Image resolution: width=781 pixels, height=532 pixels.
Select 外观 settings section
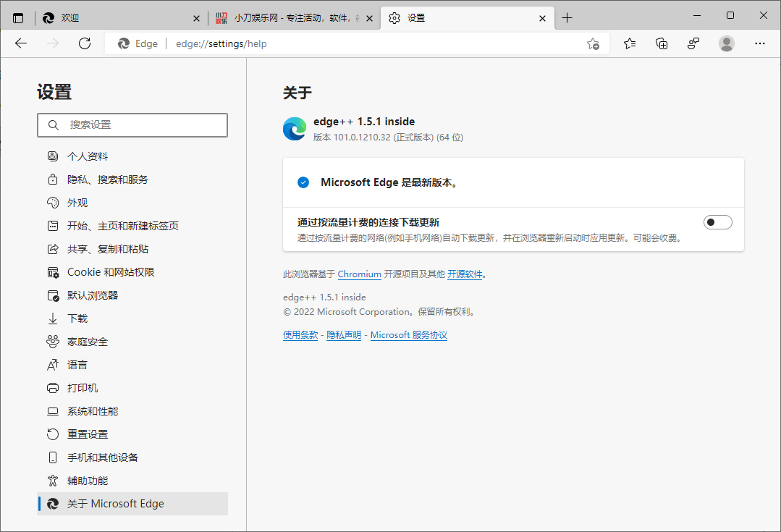(77, 202)
